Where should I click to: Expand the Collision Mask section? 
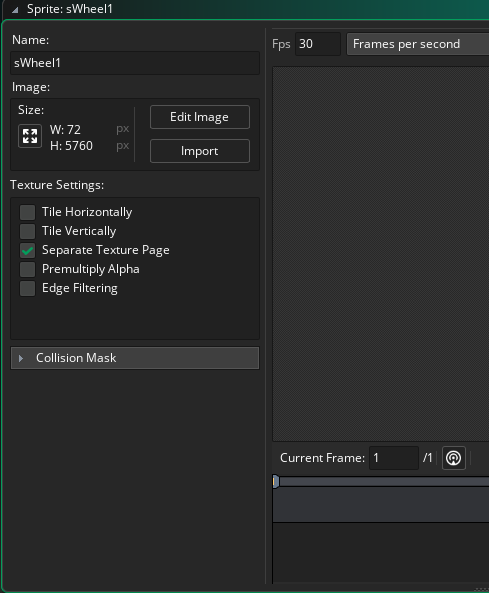[x=135, y=358]
